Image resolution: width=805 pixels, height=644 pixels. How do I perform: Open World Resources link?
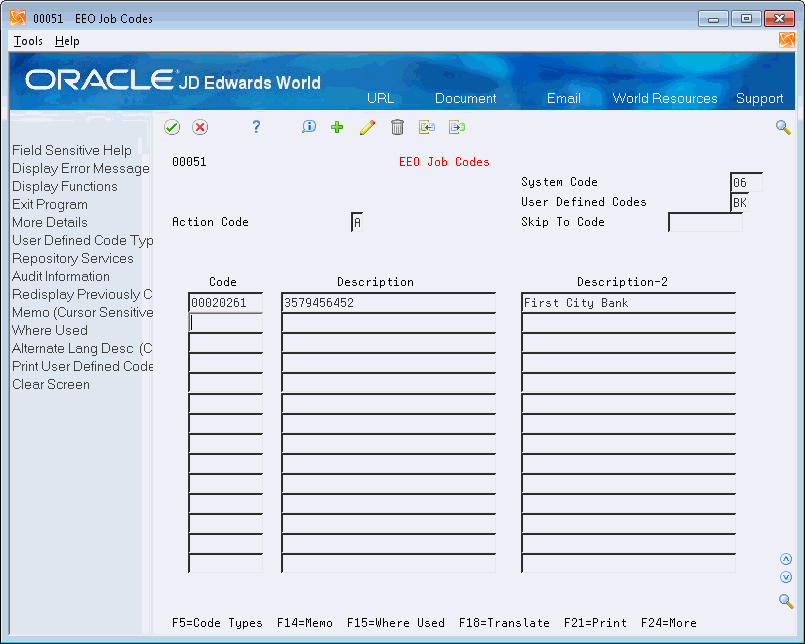(665, 98)
